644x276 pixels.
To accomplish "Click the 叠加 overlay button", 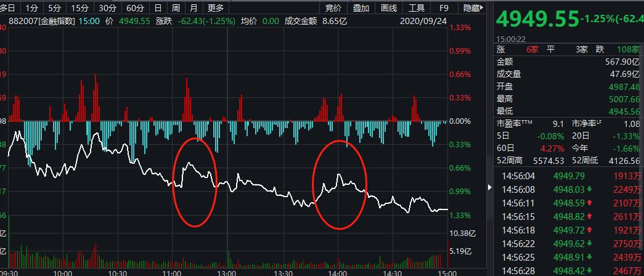I will [x=361, y=8].
